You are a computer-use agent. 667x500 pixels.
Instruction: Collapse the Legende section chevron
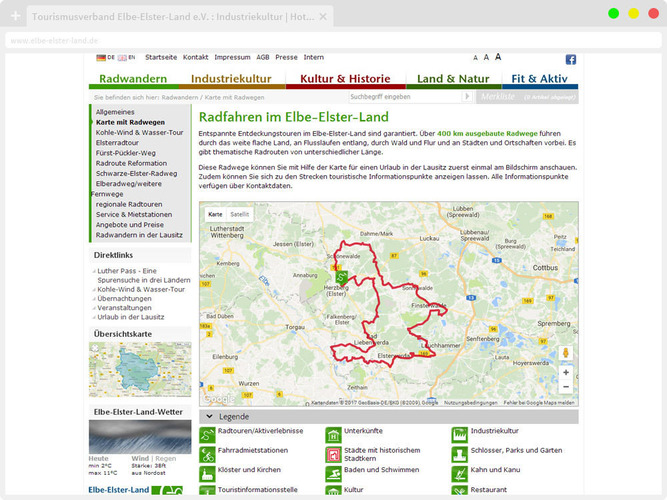point(209,417)
